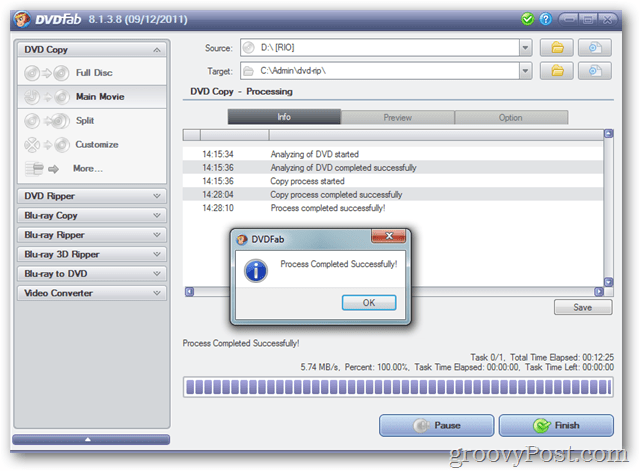This screenshot has width=640, height=471.
Task: Select Main Movie copy mode
Action: coord(92,97)
